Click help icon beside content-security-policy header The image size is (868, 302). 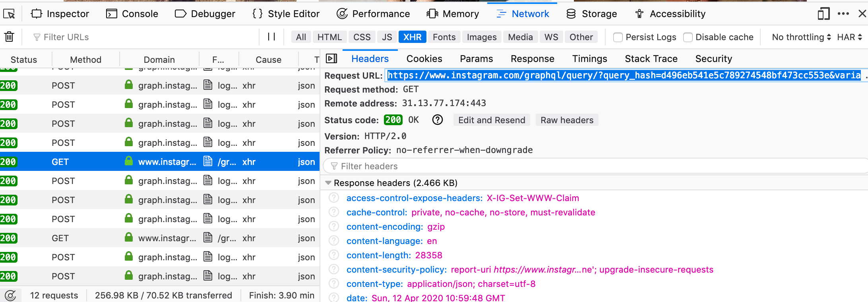[x=334, y=269]
